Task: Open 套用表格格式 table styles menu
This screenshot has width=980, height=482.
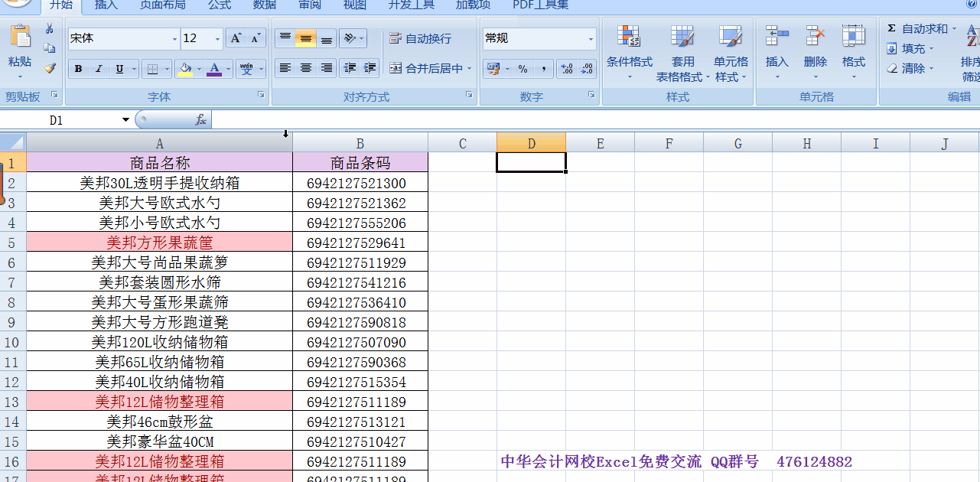Action: click(x=682, y=53)
